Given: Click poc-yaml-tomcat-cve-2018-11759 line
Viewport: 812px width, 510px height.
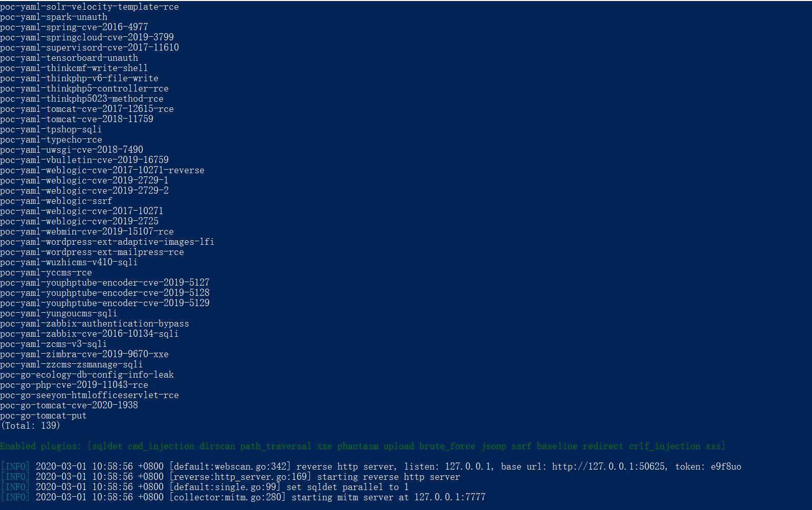Looking at the screenshot, I should [77, 119].
